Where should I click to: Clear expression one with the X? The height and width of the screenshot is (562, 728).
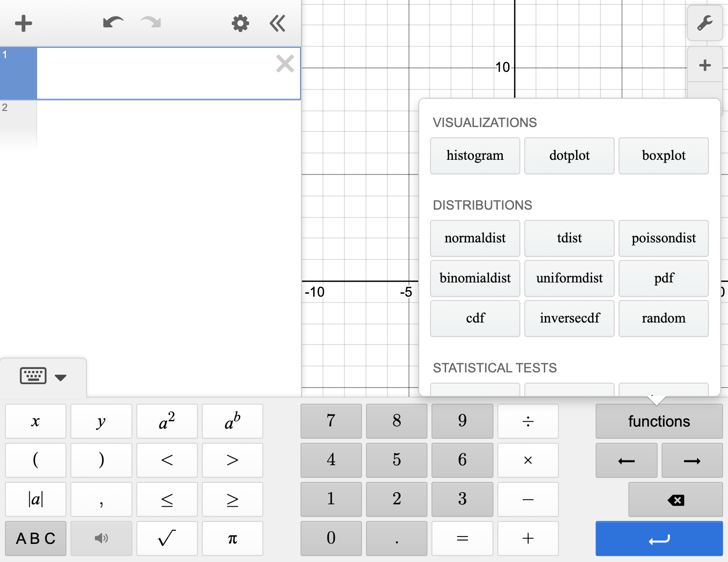coord(285,64)
